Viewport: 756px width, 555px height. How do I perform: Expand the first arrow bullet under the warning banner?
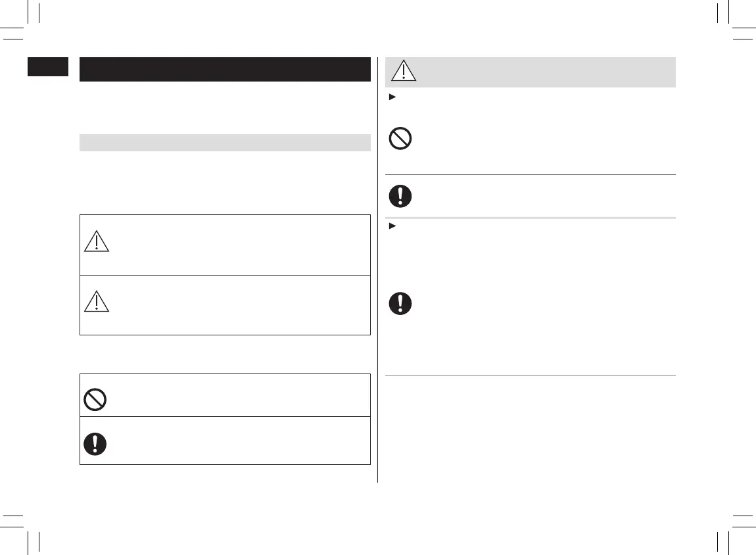pyautogui.click(x=392, y=97)
